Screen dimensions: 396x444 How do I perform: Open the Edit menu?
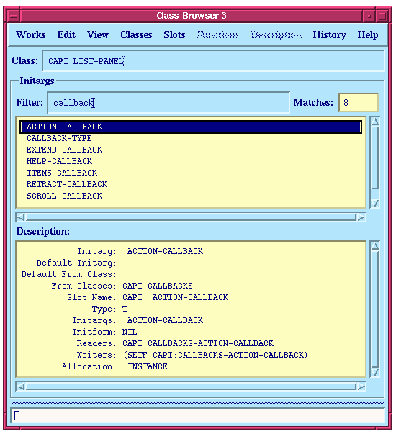(x=66, y=35)
